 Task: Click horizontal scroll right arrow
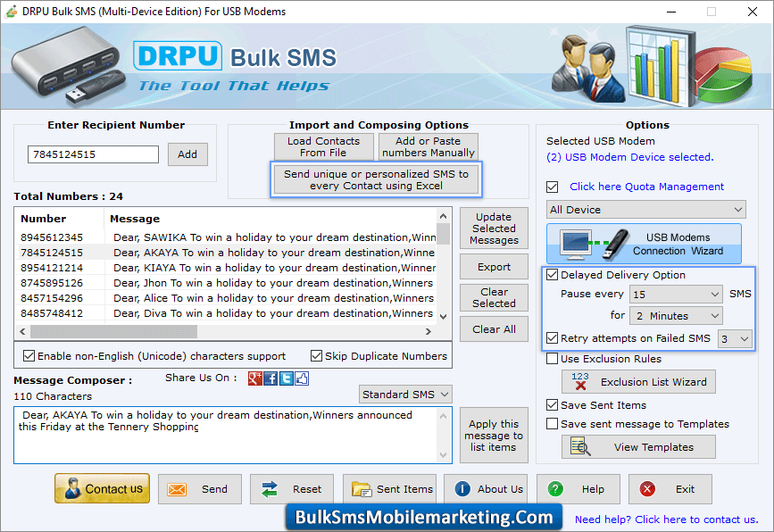(428, 332)
